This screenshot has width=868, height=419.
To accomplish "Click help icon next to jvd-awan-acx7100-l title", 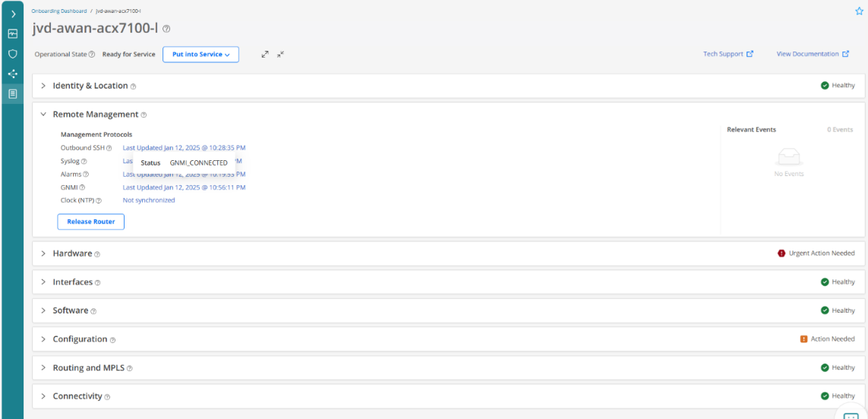I will point(166,29).
